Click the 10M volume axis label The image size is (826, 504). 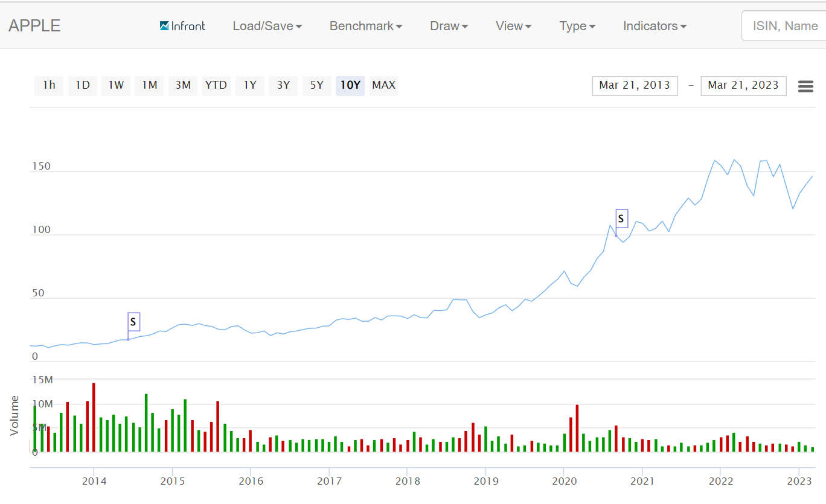point(42,404)
